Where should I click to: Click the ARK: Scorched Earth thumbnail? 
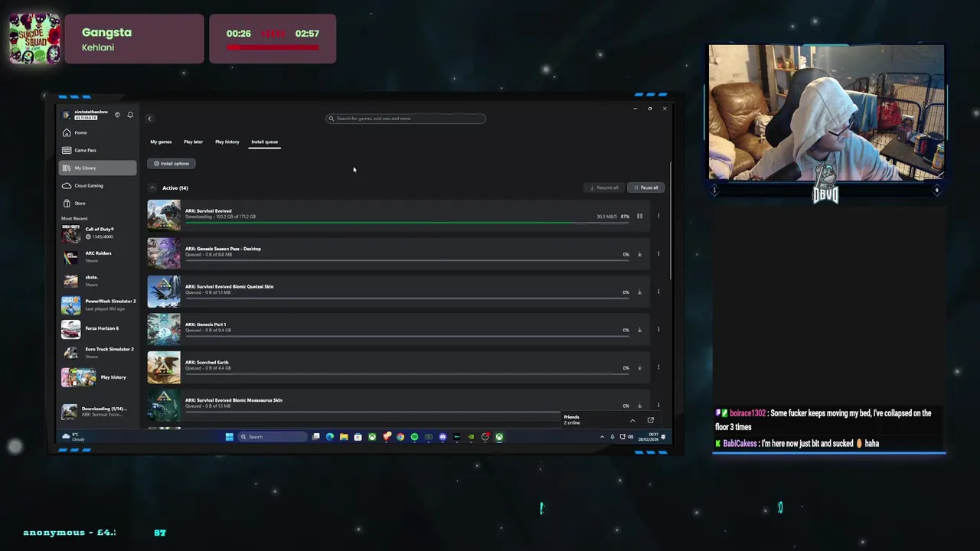(164, 367)
